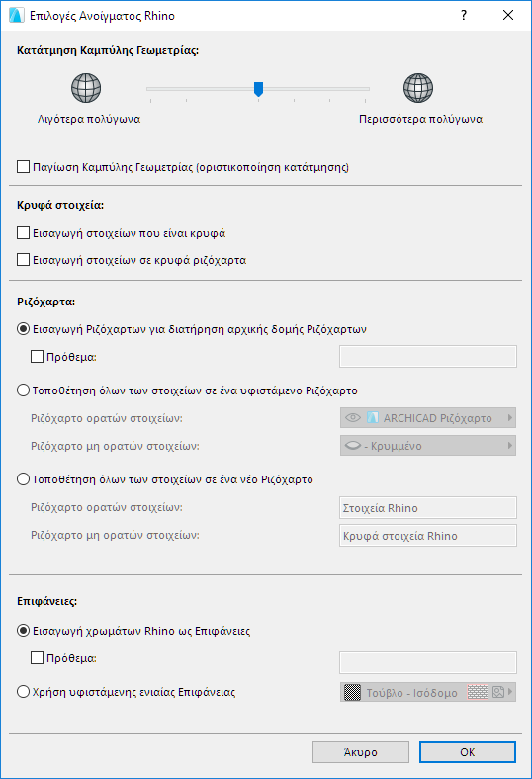Click the fewer polygons globe icon

86,88
